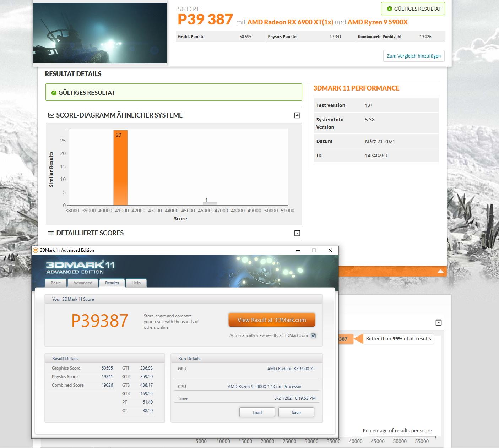Switch to the Advanced tab
Image resolution: width=499 pixels, height=448 pixels.
(83, 283)
